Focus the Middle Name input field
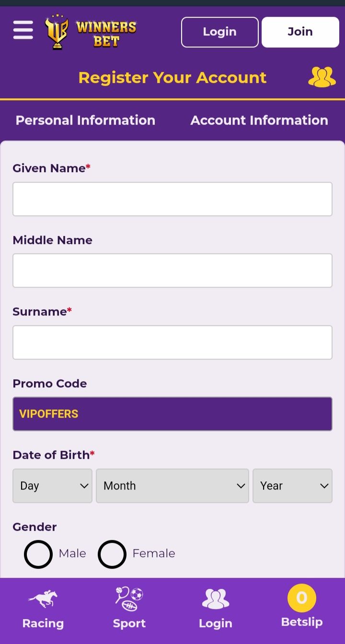 point(172,270)
